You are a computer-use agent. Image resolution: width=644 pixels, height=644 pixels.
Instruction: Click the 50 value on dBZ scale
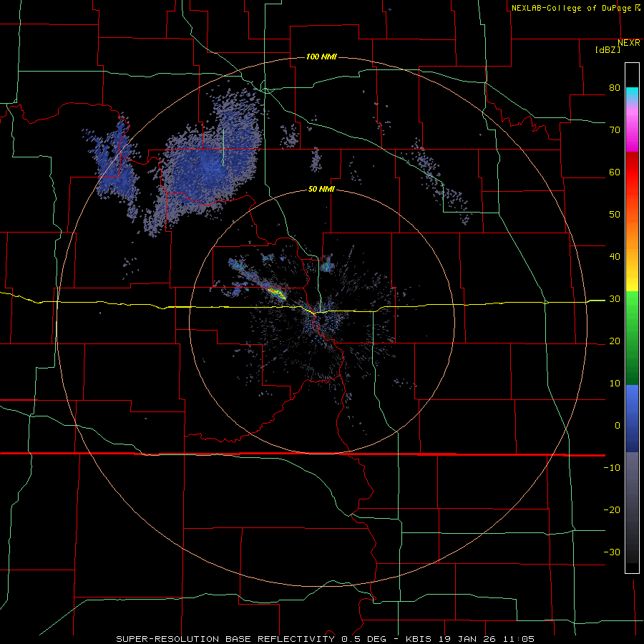(x=615, y=215)
